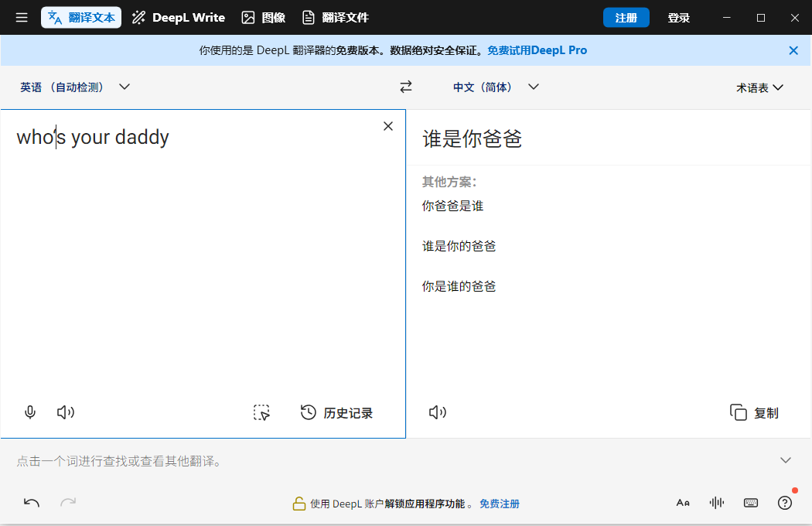This screenshot has width=812, height=526.
Task: Start microphone voice input
Action: 30,412
